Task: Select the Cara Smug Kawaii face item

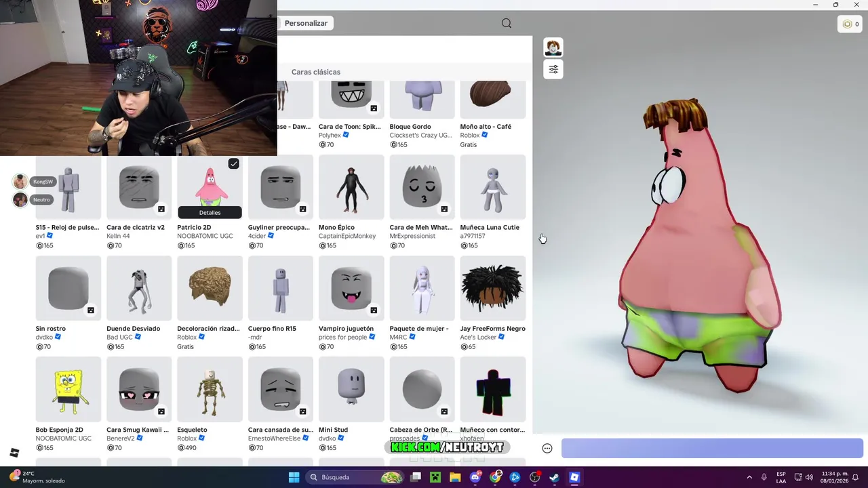Action: [x=139, y=389]
